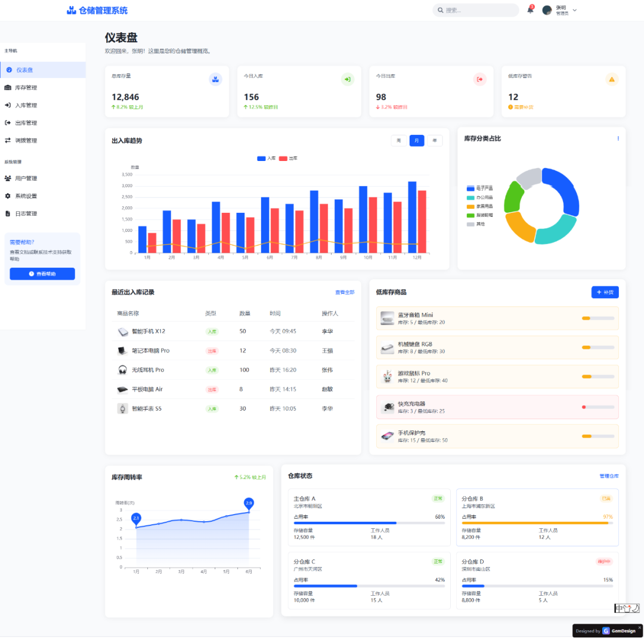Viewport: 644px width, 644px height.
Task: Expand the 张明 user dropdown arrow
Action: point(575,10)
